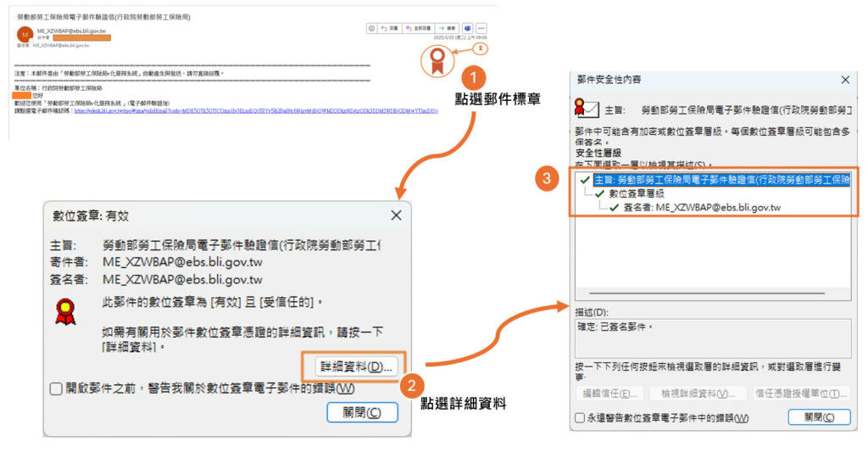This screenshot has width=868, height=453.
Task: Click the Reply All (全部回覆) button
Action: [417, 28]
